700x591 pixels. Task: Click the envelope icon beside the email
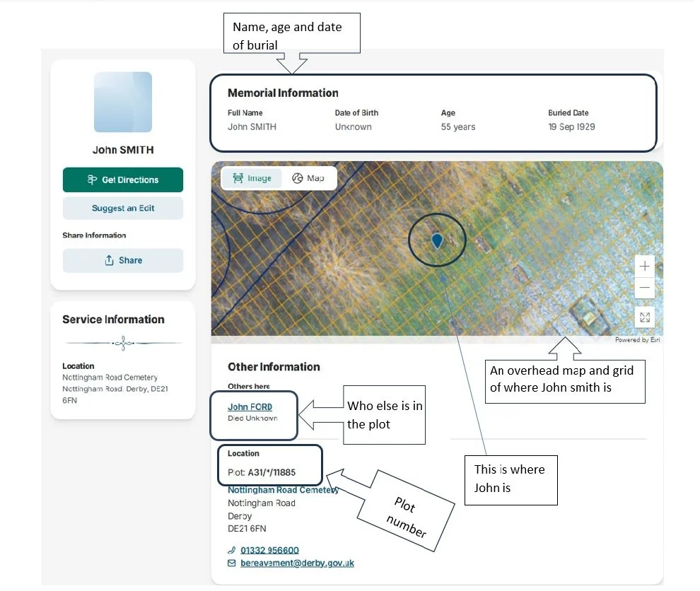coord(231,563)
